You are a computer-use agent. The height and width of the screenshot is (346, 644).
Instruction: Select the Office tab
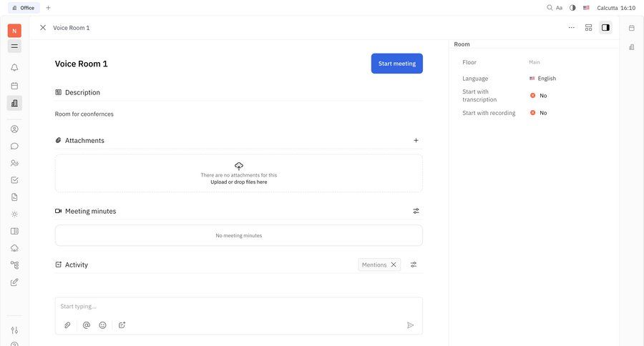pyautogui.click(x=24, y=8)
